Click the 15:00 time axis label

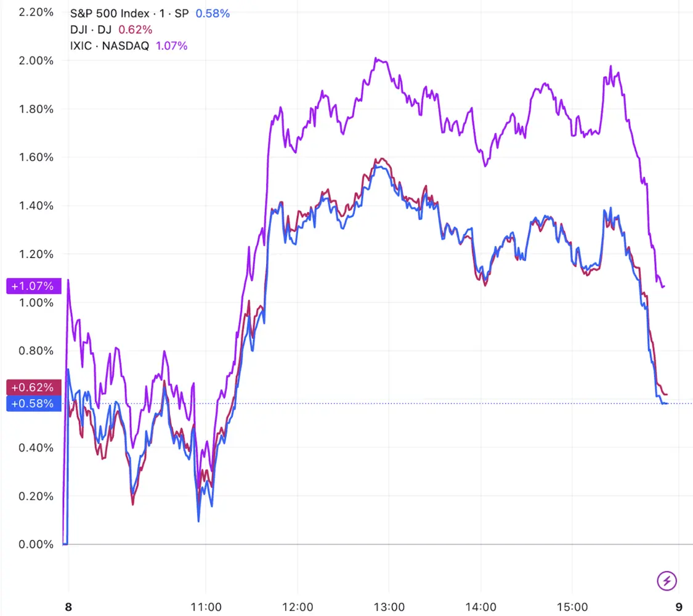coord(572,607)
